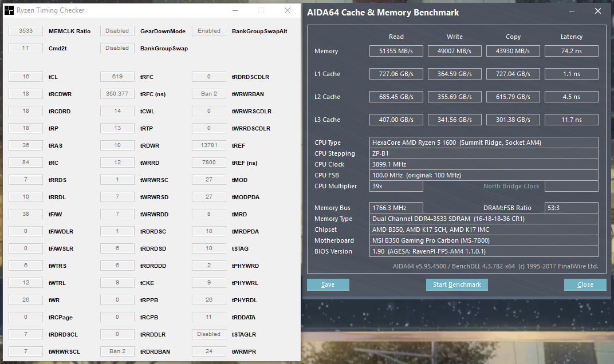Select the L1 Cache Write value 364.59 GB/s
The height and width of the screenshot is (364, 614).
[x=455, y=74]
